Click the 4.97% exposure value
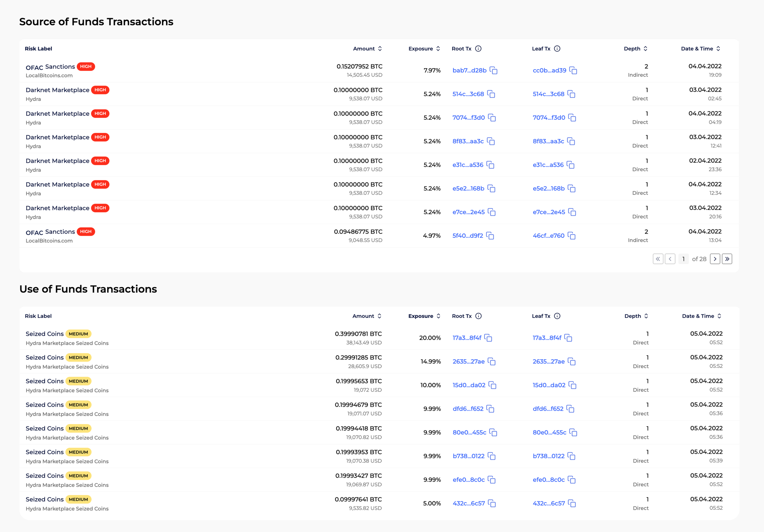 click(x=432, y=236)
